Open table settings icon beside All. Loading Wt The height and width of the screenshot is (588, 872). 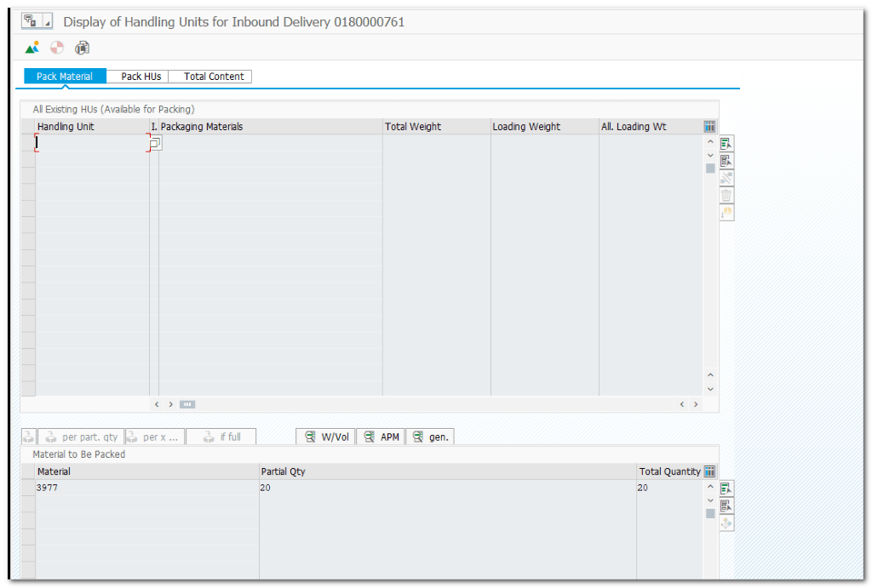click(x=710, y=127)
